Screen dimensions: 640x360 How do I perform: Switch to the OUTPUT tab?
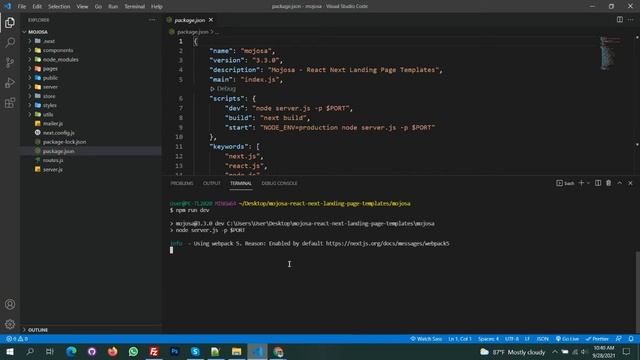click(211, 183)
